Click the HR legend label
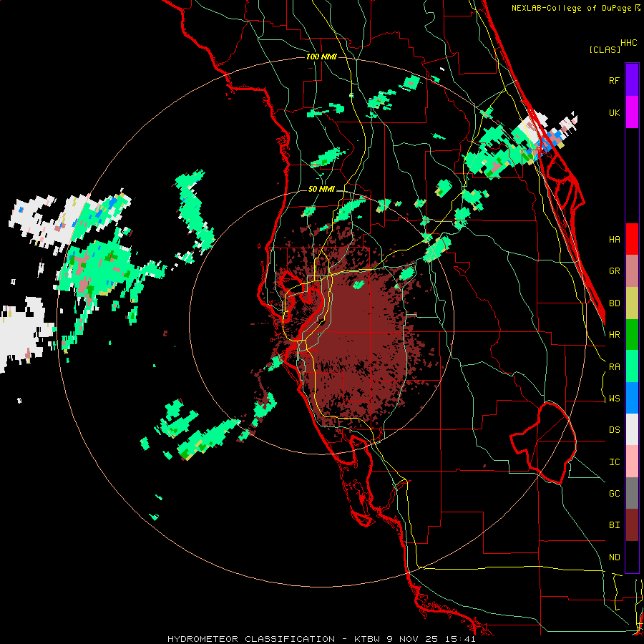This screenshot has height=644, width=644. (x=614, y=335)
